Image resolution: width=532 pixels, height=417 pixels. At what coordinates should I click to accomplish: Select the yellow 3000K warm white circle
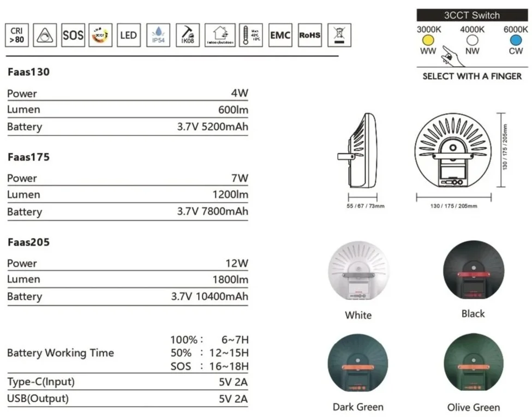pos(428,40)
